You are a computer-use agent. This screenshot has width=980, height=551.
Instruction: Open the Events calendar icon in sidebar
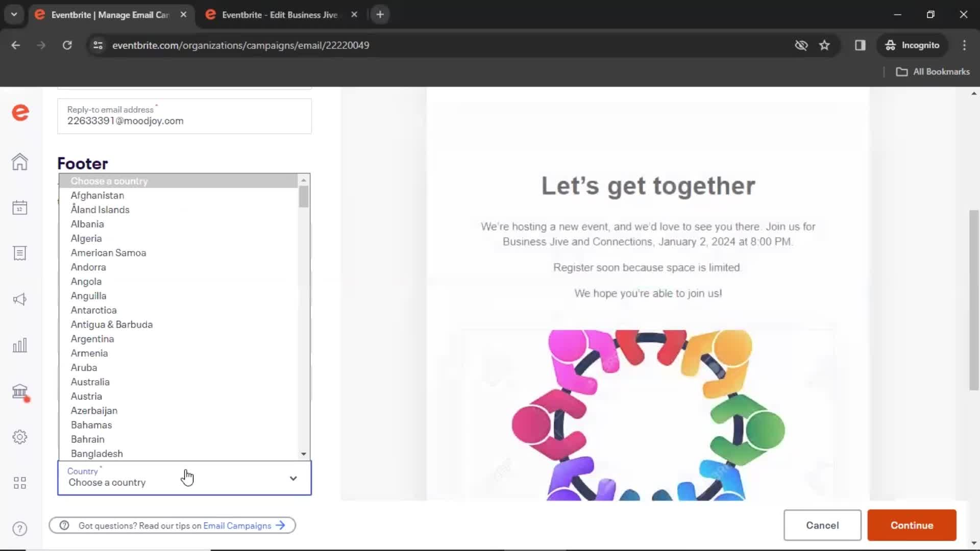[x=20, y=208]
